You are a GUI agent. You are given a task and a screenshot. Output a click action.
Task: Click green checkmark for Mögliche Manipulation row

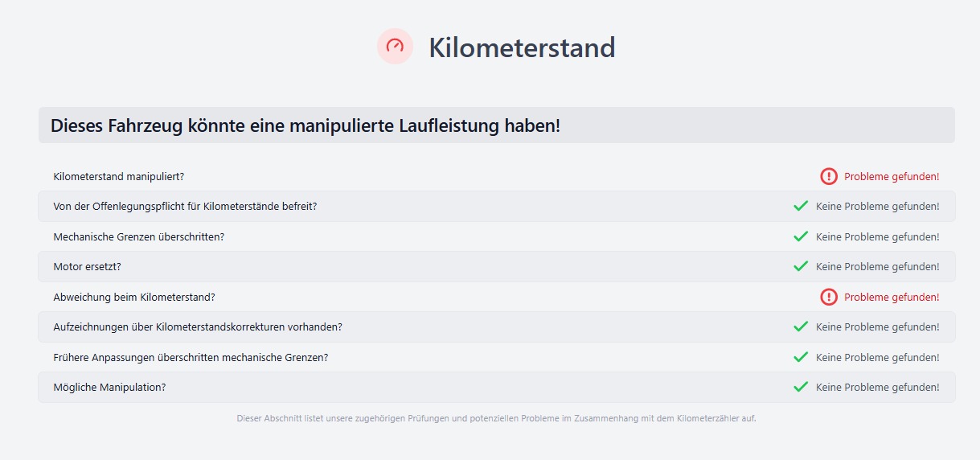point(801,387)
